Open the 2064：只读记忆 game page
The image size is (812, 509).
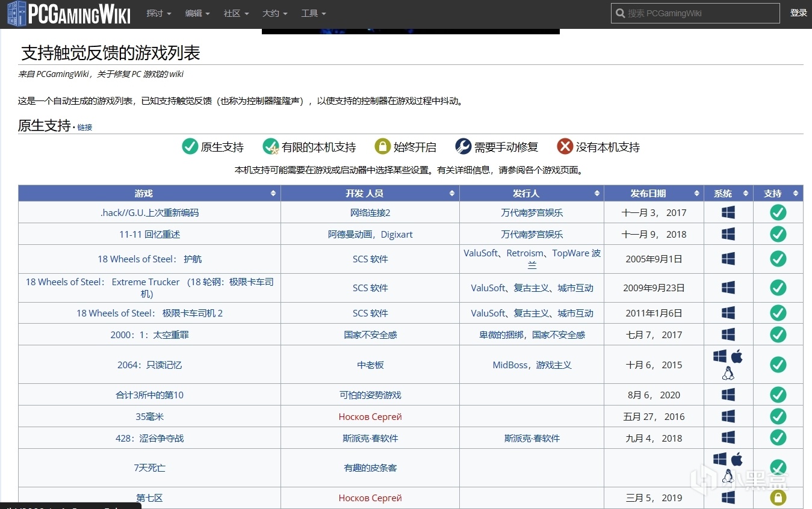click(149, 365)
